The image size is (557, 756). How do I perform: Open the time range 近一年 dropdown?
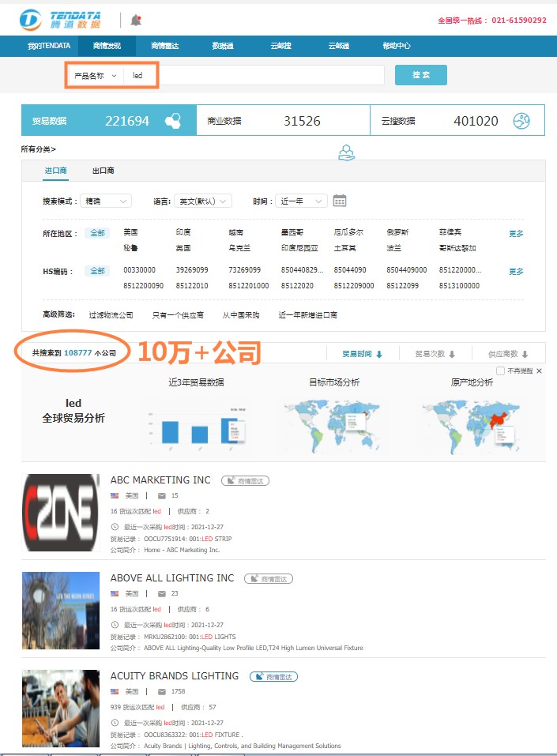point(301,201)
